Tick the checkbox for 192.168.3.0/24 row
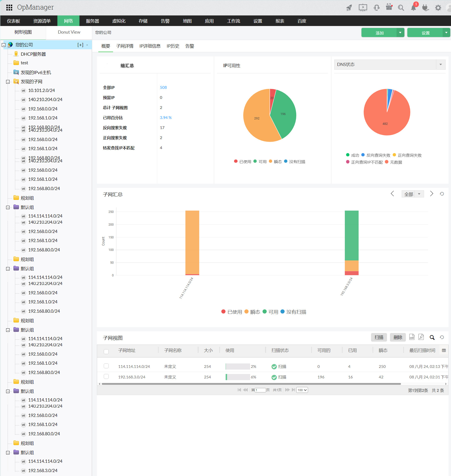Image resolution: width=451 pixels, height=476 pixels. (x=106, y=376)
